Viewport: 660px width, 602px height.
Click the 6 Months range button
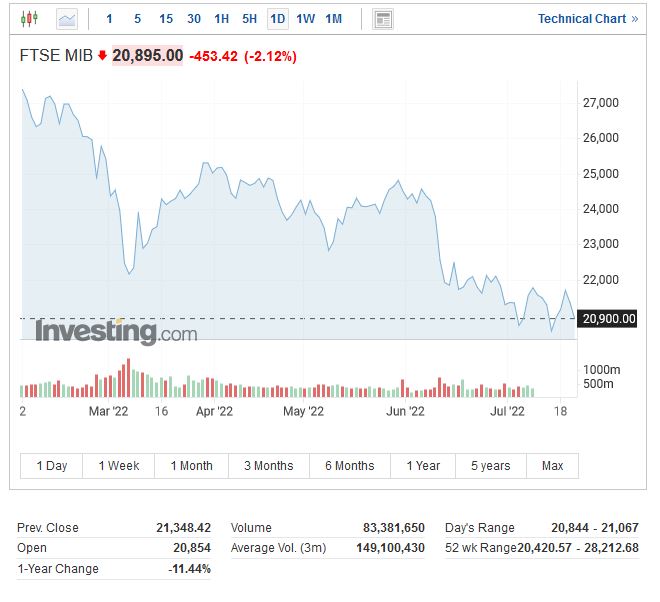click(x=349, y=466)
